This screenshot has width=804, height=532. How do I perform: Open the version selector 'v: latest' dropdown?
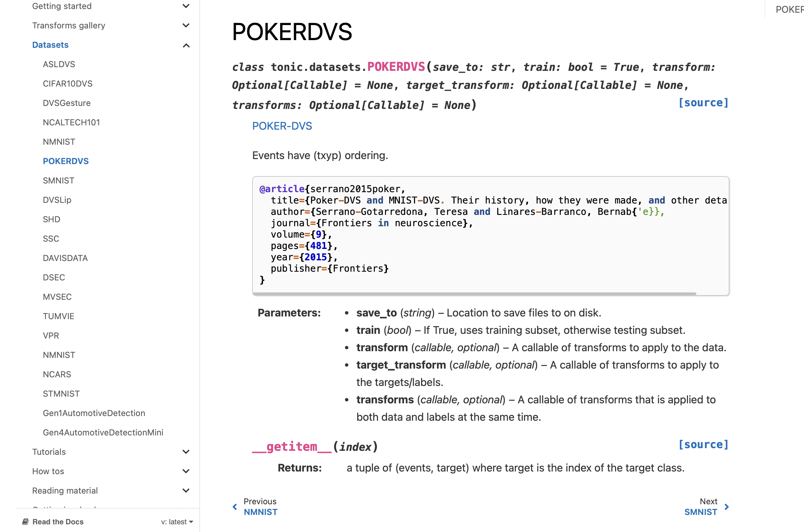pos(177,522)
